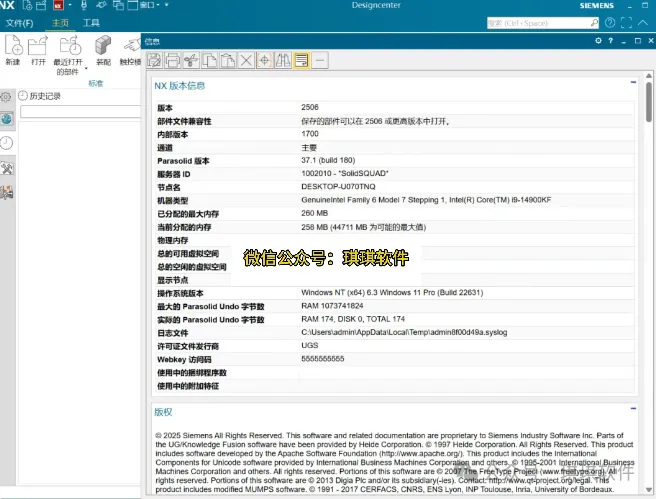
Task: Click the Parasolid version value 37.1 (build 180)
Action: (x=328, y=160)
